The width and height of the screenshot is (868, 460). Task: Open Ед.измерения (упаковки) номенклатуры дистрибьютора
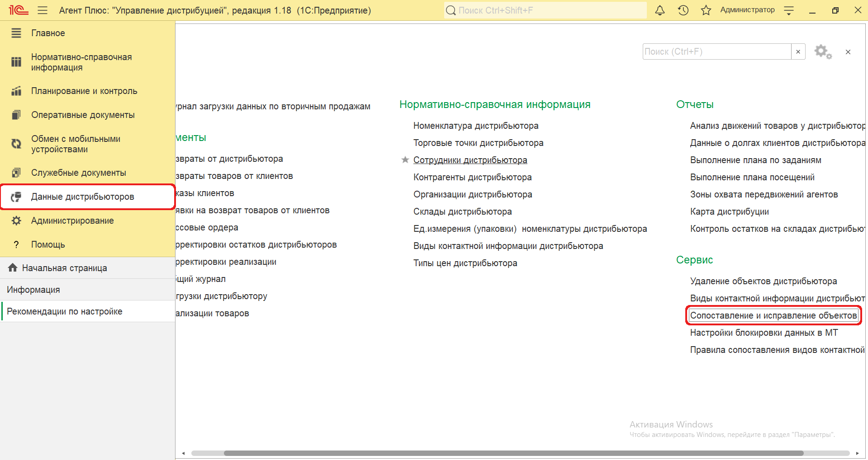point(530,229)
